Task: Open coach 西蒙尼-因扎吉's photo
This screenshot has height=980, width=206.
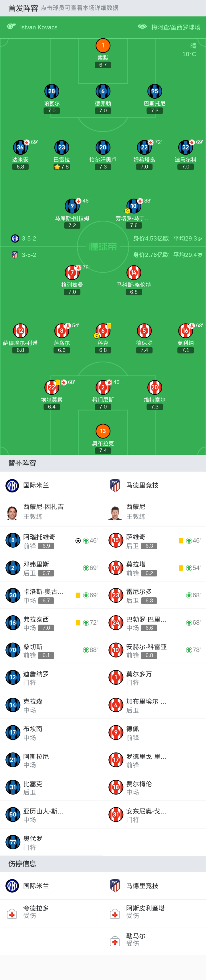Action: click(x=12, y=512)
